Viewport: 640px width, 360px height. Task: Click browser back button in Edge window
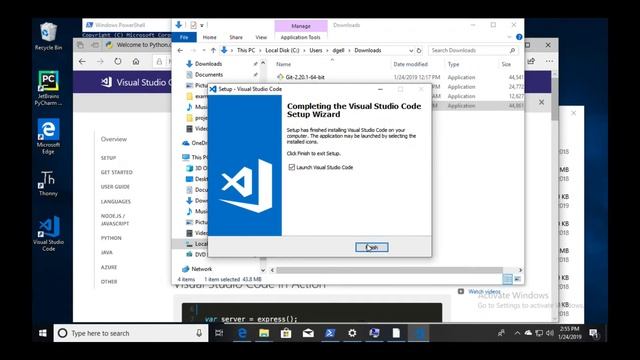[x=82, y=62]
